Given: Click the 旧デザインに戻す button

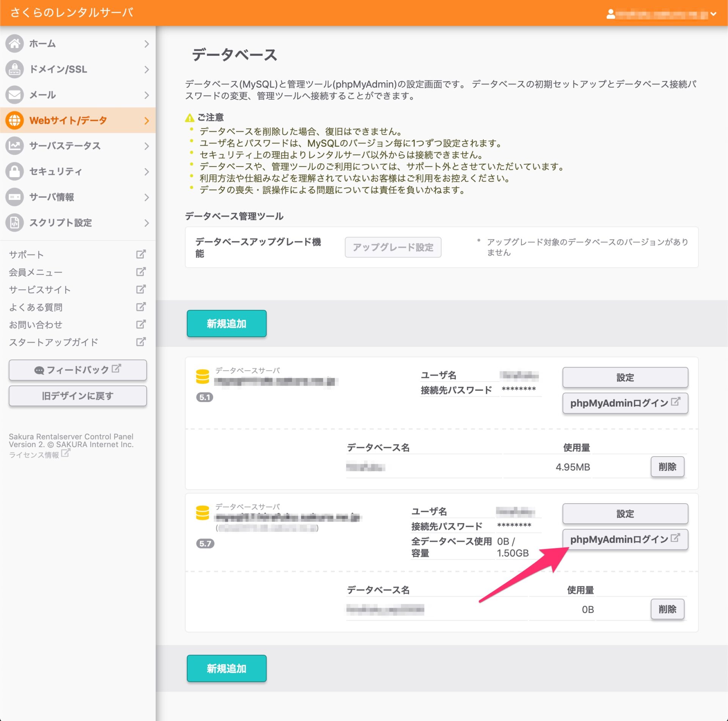Looking at the screenshot, I should [x=78, y=396].
